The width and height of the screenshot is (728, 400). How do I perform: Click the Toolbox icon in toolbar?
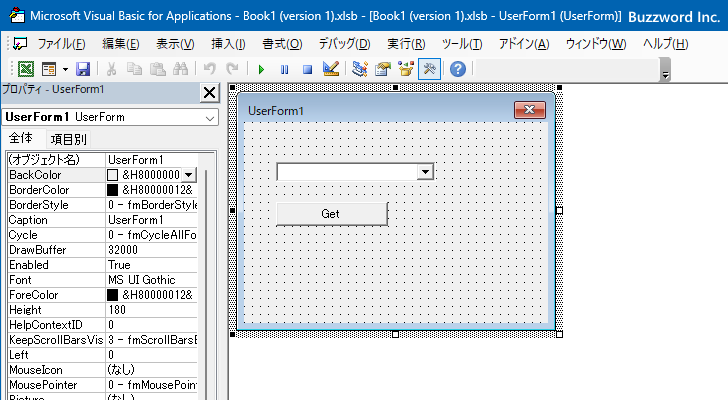(x=429, y=69)
